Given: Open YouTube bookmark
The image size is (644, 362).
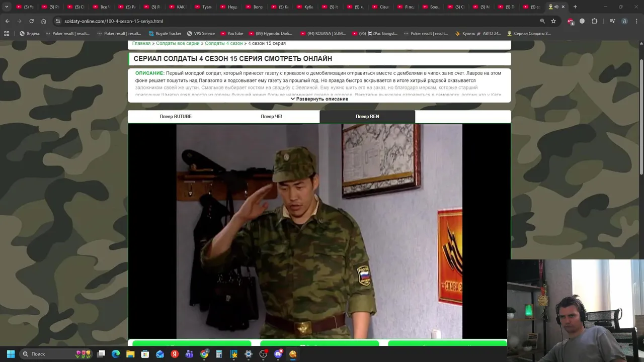Looking at the screenshot, I should pyautogui.click(x=231, y=34).
